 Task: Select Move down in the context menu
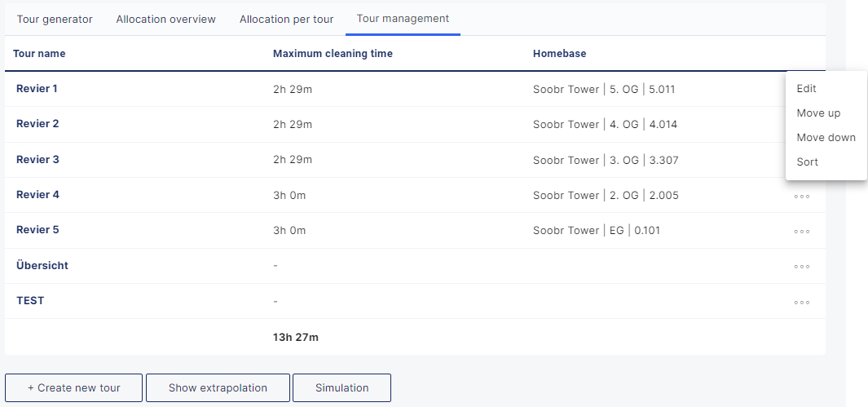click(826, 138)
